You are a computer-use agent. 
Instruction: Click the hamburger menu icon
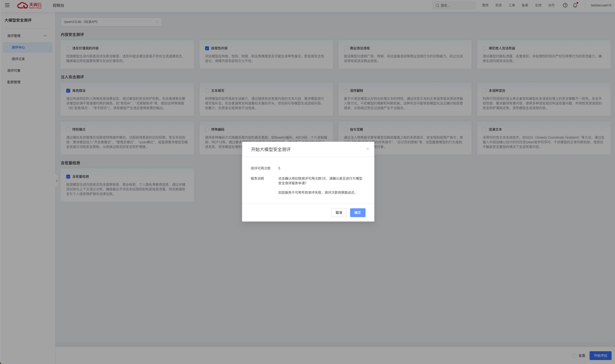7,5
